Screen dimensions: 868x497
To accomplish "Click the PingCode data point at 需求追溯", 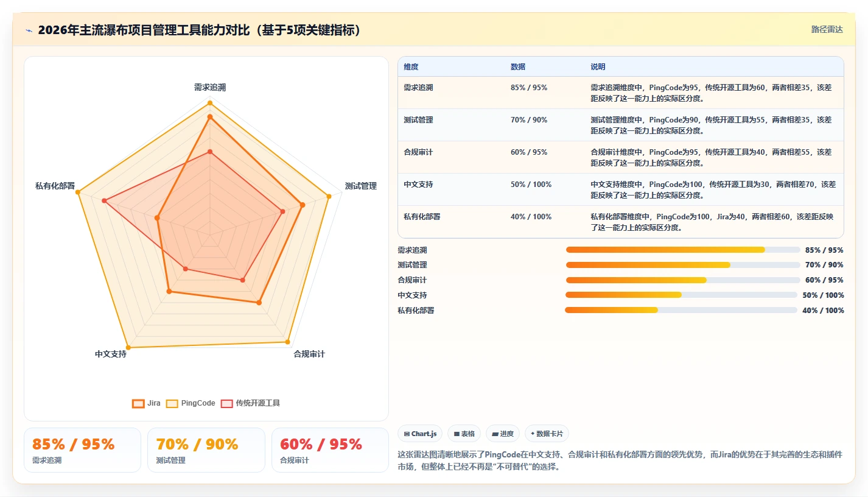I will 210,102.
